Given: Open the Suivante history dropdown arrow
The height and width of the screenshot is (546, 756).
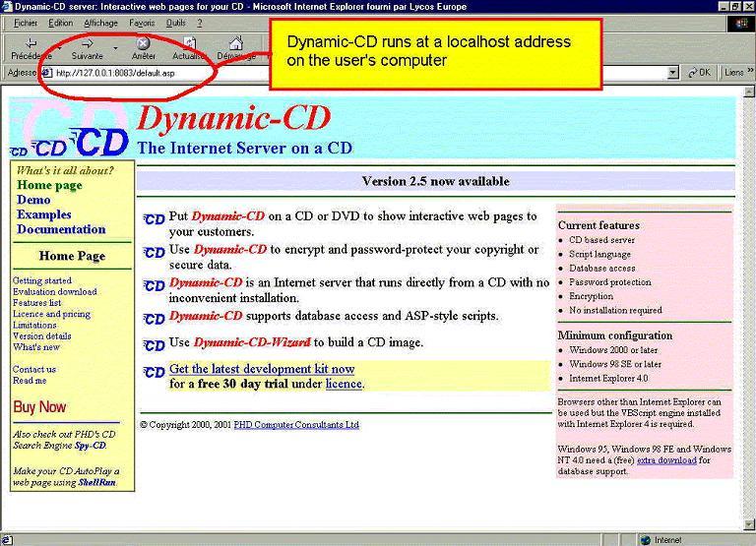Looking at the screenshot, I should pos(115,48).
